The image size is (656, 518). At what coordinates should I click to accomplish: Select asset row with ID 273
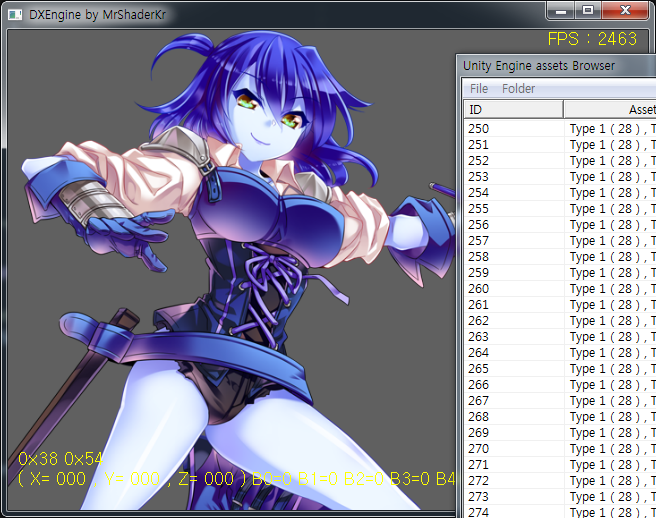[560, 497]
